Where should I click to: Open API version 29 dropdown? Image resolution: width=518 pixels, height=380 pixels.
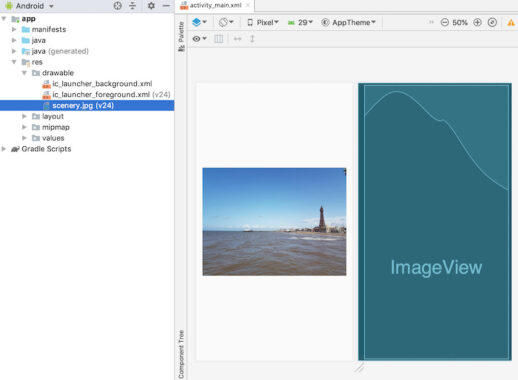coord(300,22)
